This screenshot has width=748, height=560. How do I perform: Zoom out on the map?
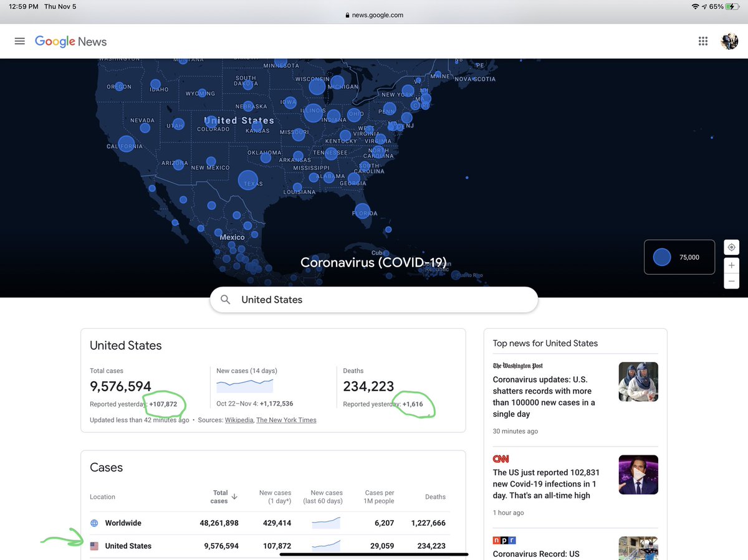732,281
